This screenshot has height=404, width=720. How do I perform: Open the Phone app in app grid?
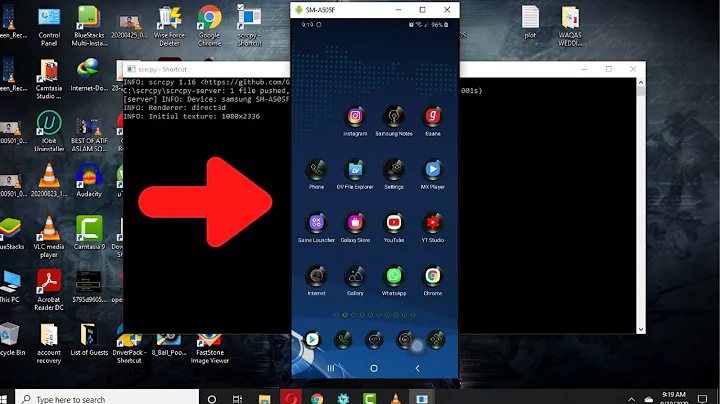coord(316,169)
